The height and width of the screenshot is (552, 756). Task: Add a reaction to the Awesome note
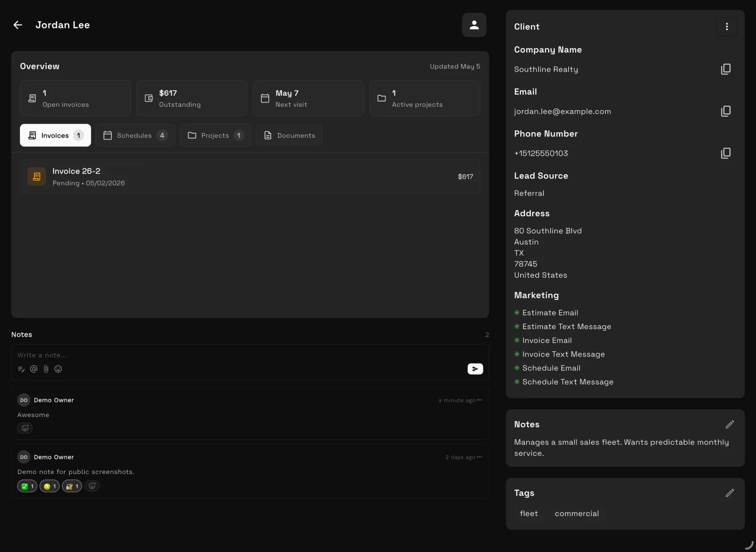[x=25, y=428]
